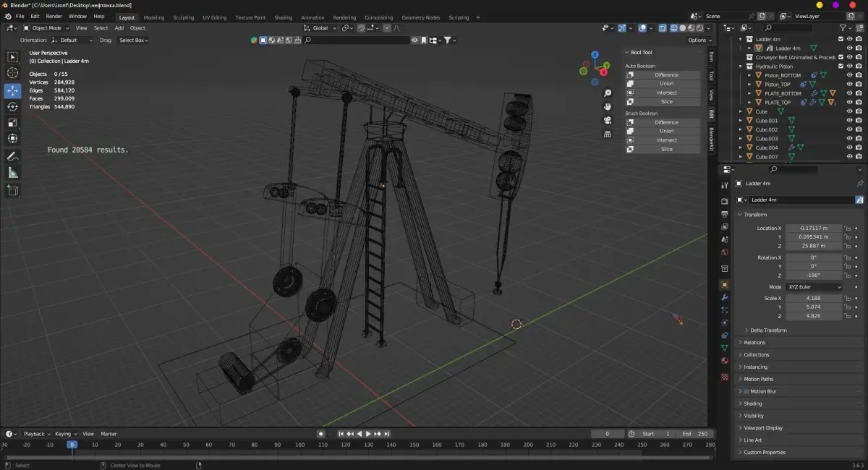Click Auto Boolean Union button
This screenshot has height=470, width=868.
click(663, 84)
